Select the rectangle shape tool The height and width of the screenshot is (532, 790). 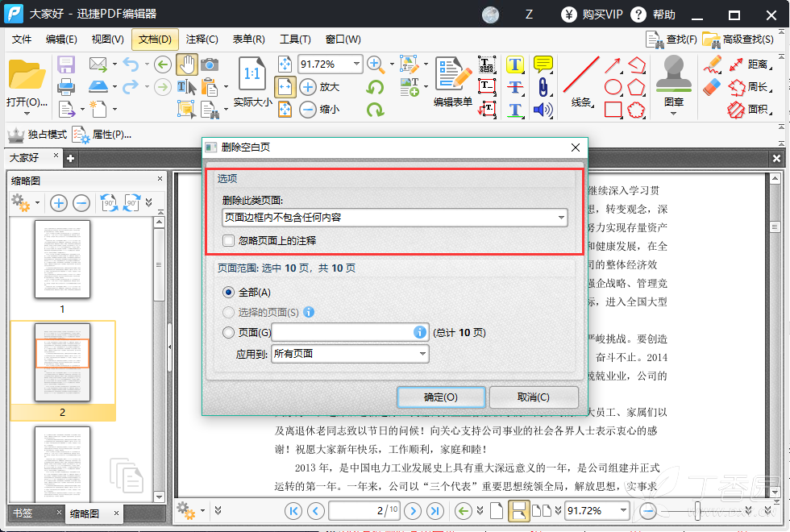[x=613, y=110]
